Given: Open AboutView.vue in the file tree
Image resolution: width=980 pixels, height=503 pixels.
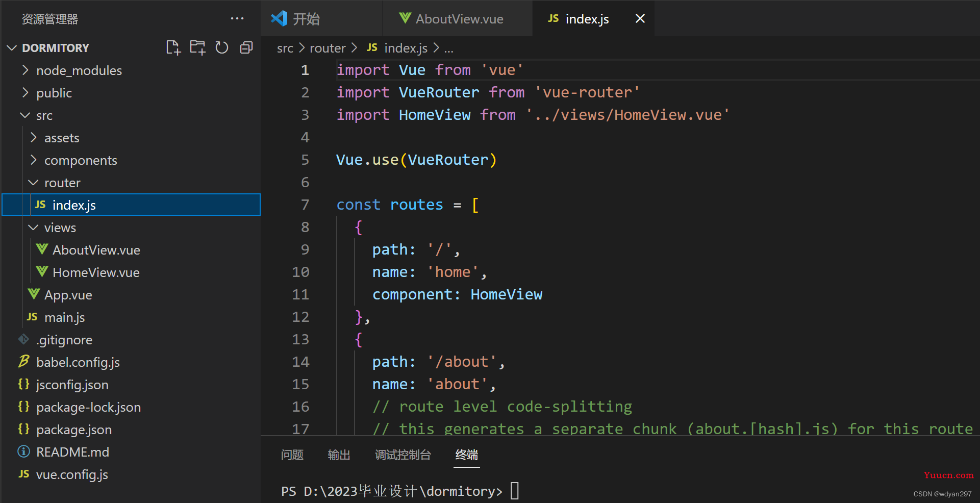Looking at the screenshot, I should pyautogui.click(x=131, y=250).
